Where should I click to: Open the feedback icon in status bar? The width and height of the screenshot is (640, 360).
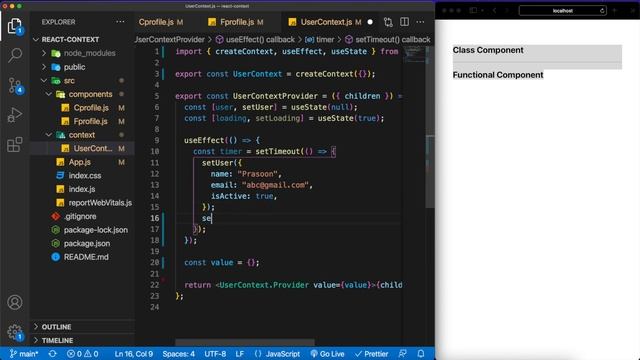point(402,354)
